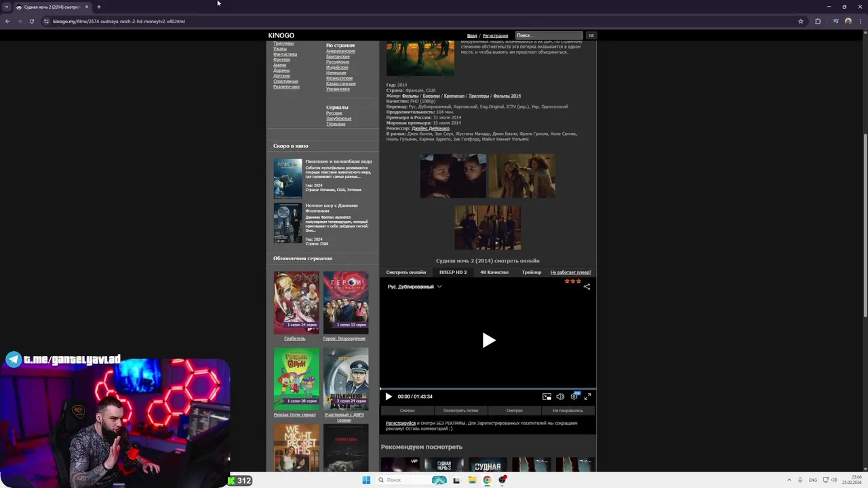Bookmark this page with the star icon
The width and height of the screenshot is (868, 488).
point(801,21)
